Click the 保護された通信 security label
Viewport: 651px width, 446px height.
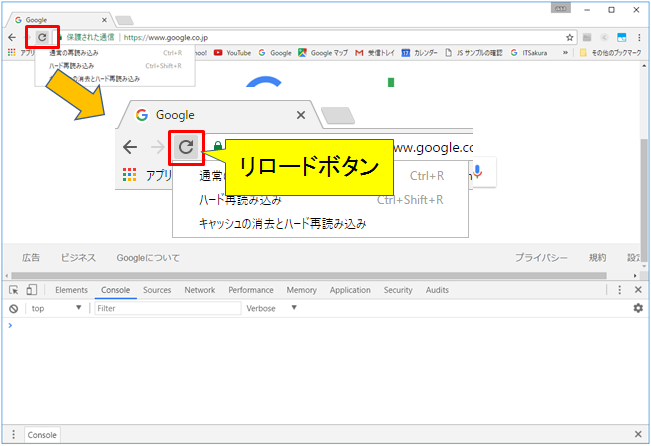(90, 37)
